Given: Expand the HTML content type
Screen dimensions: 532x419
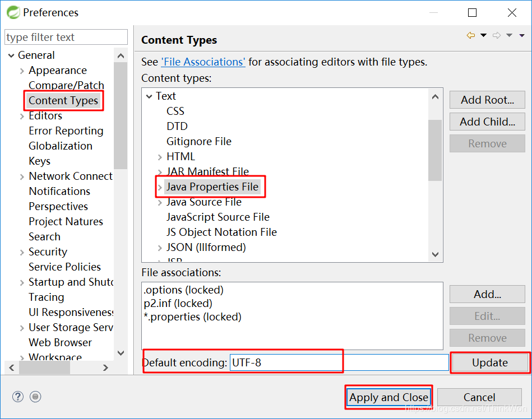Looking at the screenshot, I should (x=160, y=157).
